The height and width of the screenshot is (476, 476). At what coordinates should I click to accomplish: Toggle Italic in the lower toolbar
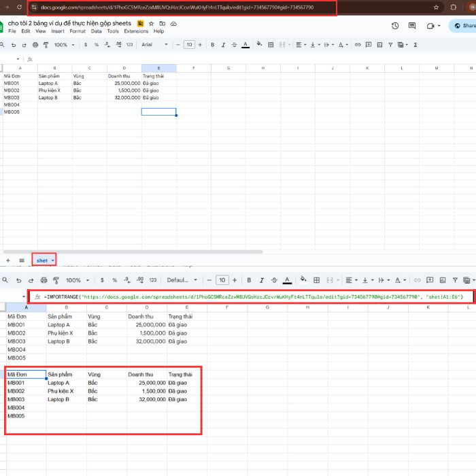coord(261,280)
